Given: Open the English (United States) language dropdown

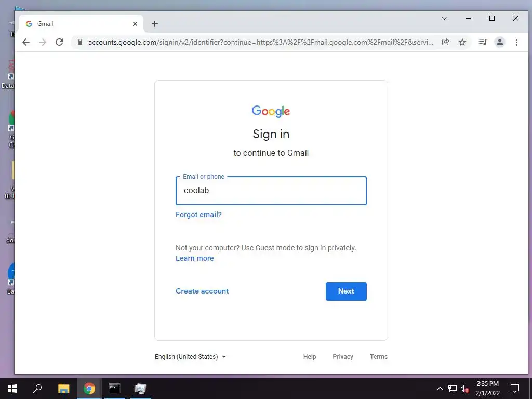Looking at the screenshot, I should [x=190, y=356].
